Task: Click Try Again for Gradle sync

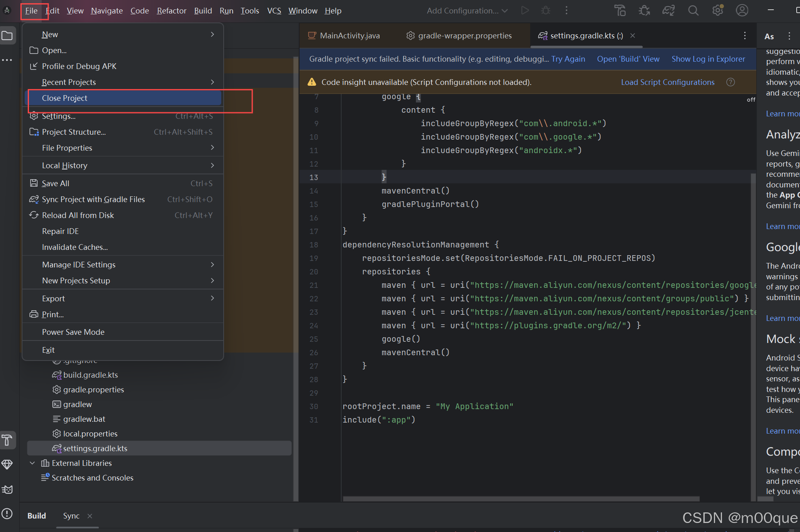Action: point(568,59)
